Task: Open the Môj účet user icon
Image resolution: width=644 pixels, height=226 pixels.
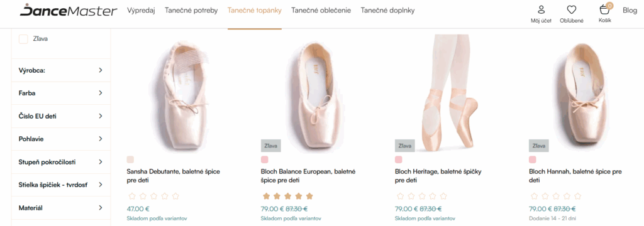Action: pos(541,10)
